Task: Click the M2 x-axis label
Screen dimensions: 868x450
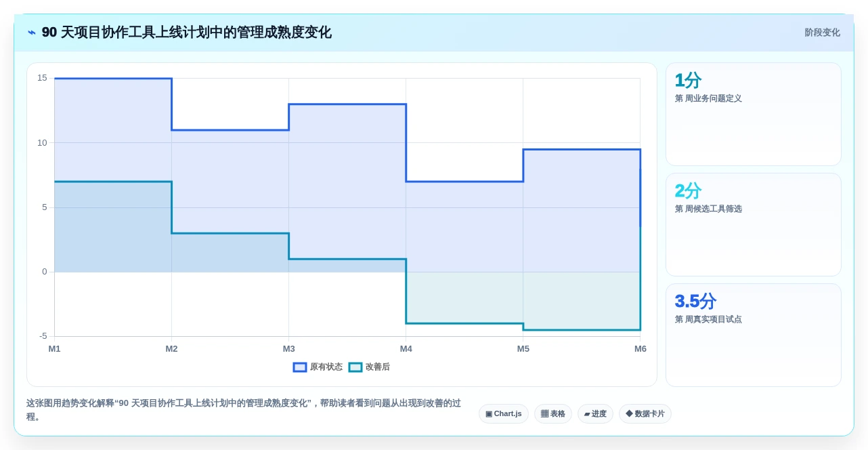Action: coord(172,349)
